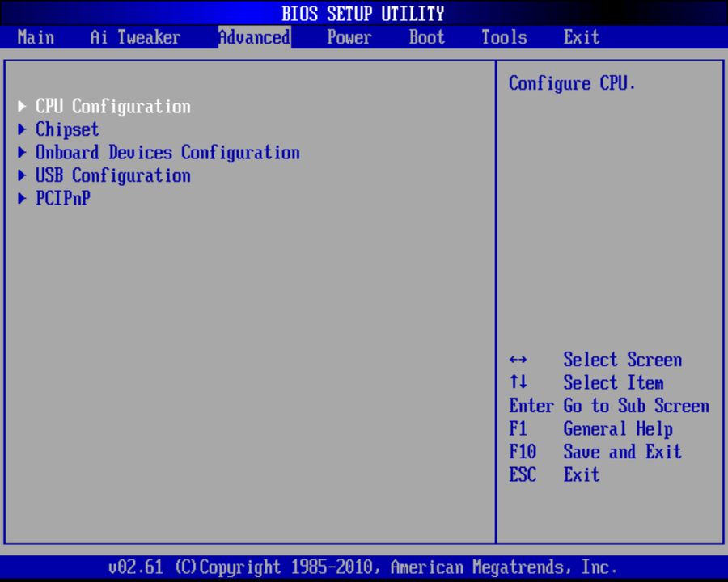
Task: Open Onboard Devices Configuration
Action: (x=167, y=152)
